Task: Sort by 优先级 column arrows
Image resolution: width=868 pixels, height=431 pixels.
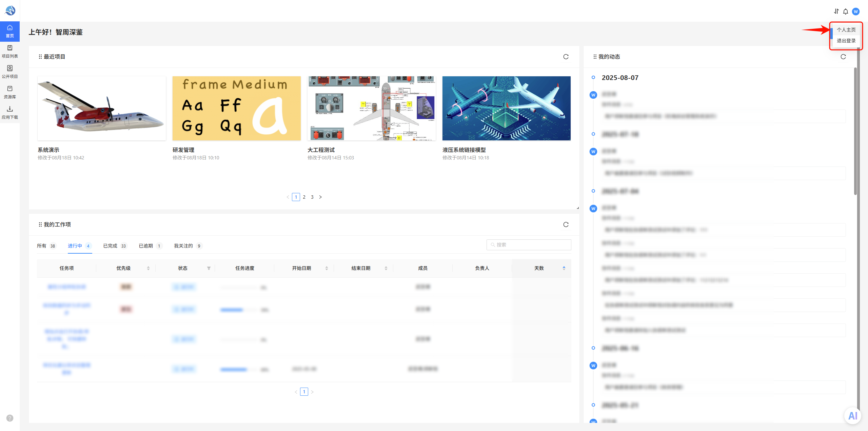Action: click(148, 268)
